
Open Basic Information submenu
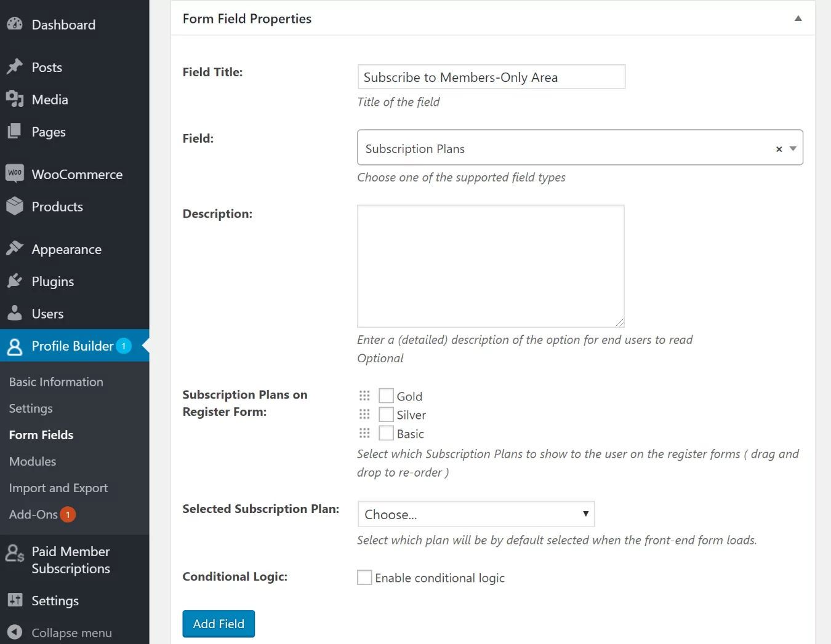coord(56,381)
